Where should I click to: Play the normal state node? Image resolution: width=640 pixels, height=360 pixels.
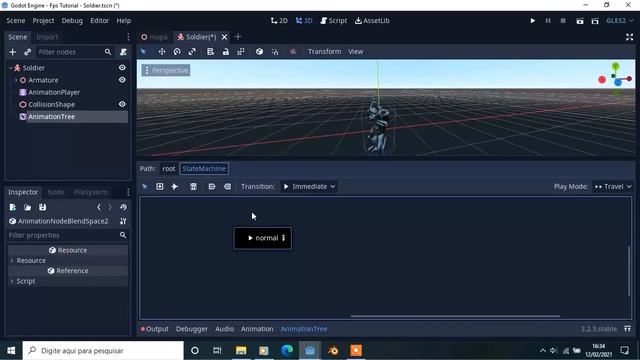click(x=250, y=238)
